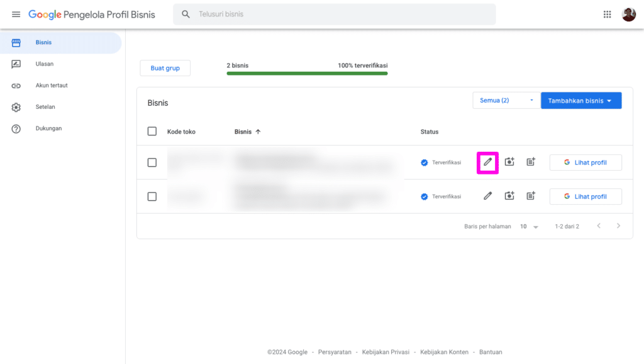The width and height of the screenshot is (644, 364).
Task: Create a post for first business
Action: click(x=531, y=162)
